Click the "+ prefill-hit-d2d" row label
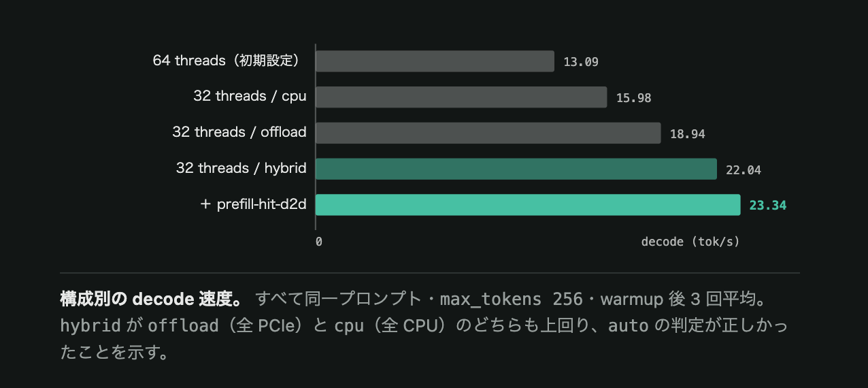Viewport: 868px width, 388px height. click(x=254, y=204)
